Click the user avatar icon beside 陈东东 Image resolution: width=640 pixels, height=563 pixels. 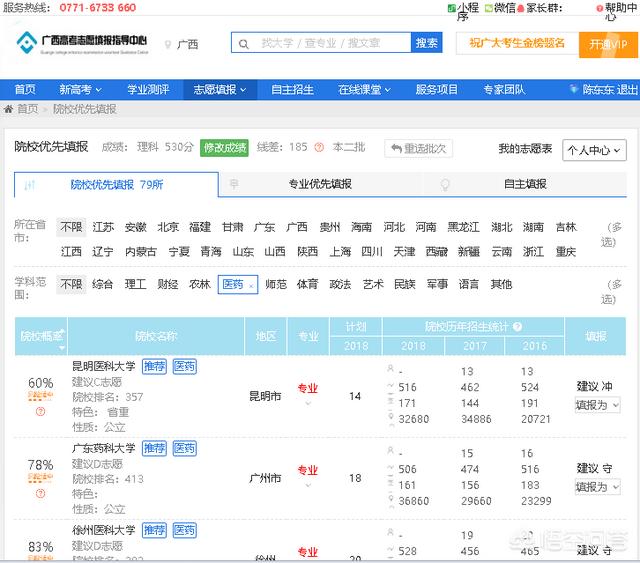click(573, 90)
